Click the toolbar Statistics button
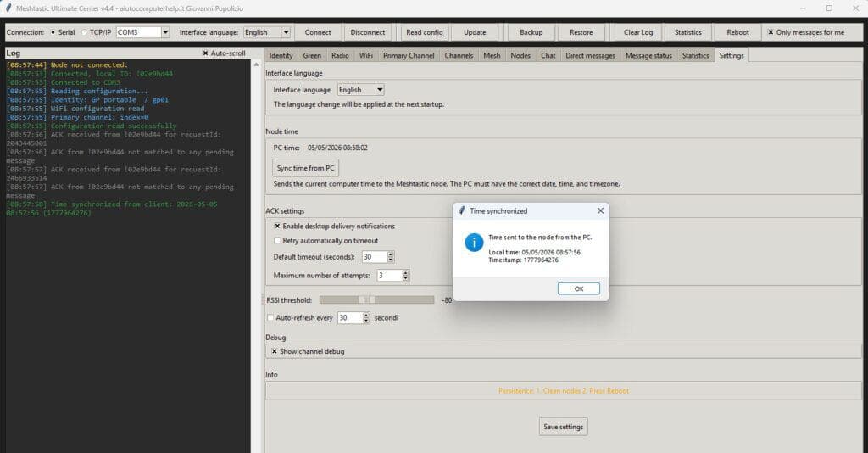868x453 pixels. [x=687, y=33]
